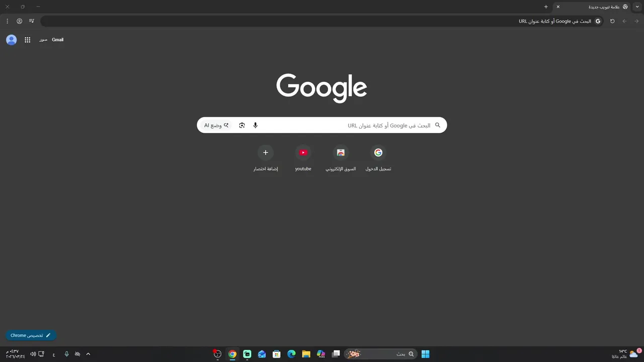Go forward with the forward arrow
Screen dimensions: 644x362
coord(636,21)
